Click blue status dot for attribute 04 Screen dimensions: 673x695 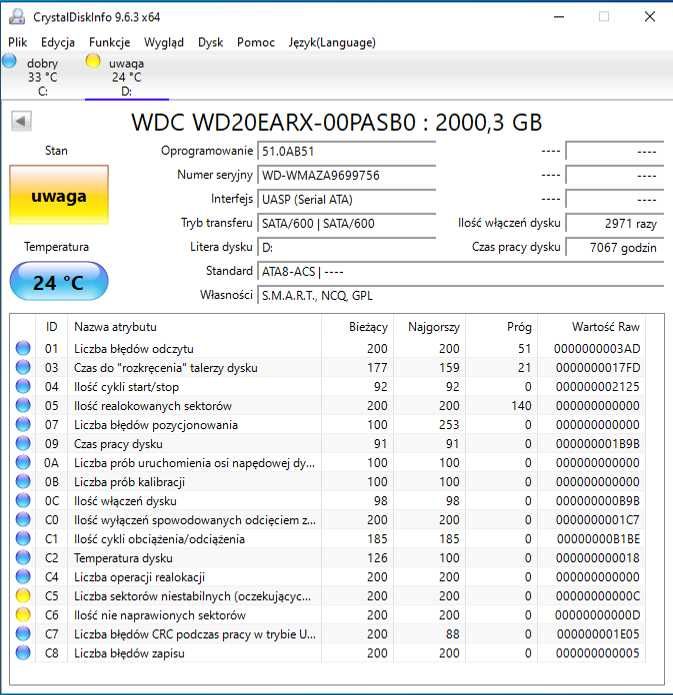click(23, 387)
